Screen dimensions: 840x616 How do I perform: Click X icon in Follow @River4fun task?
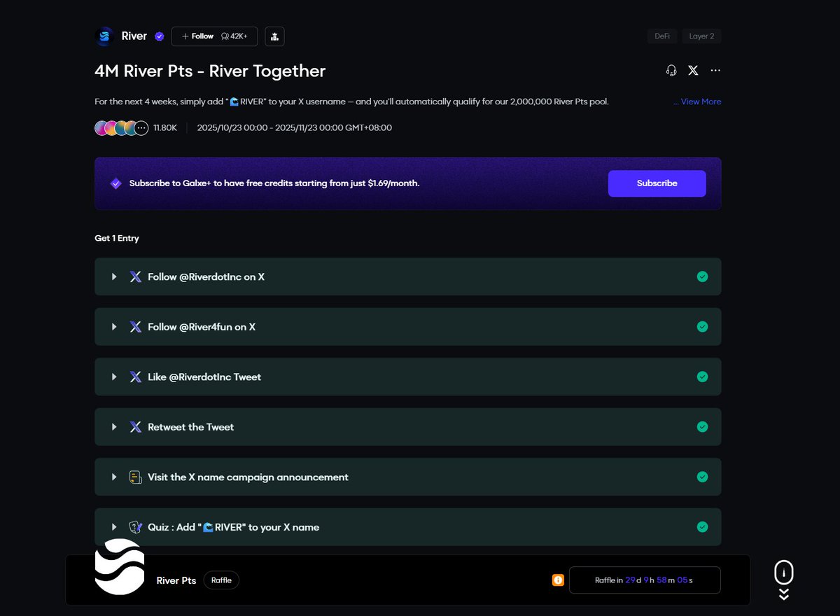[x=136, y=327]
